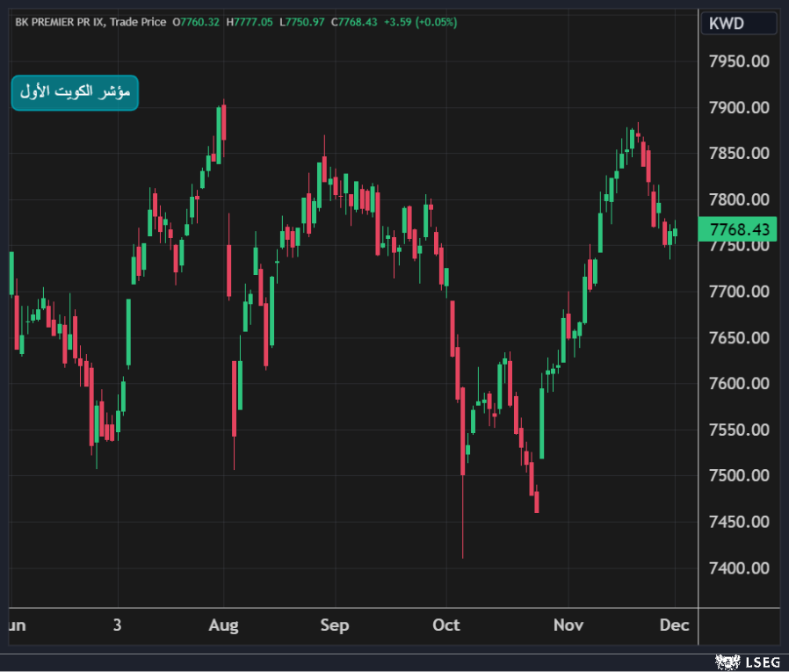The width and height of the screenshot is (789, 672).
Task: Select the low value L7750.97
Action: tap(301, 22)
